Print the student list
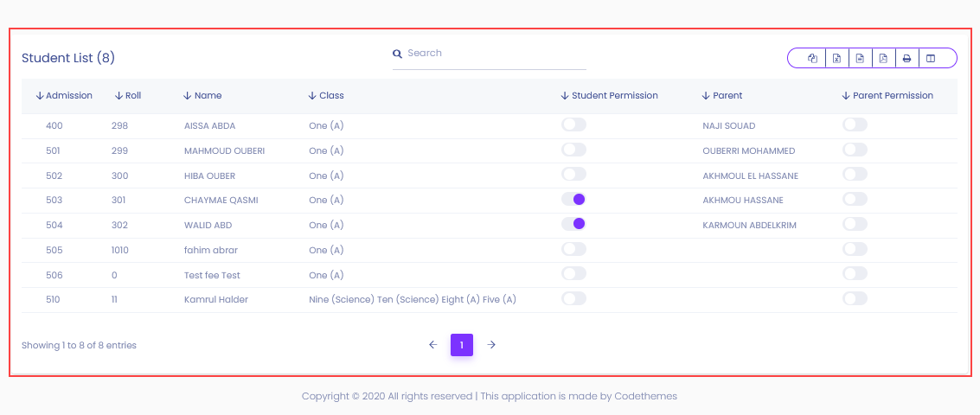 (906, 58)
